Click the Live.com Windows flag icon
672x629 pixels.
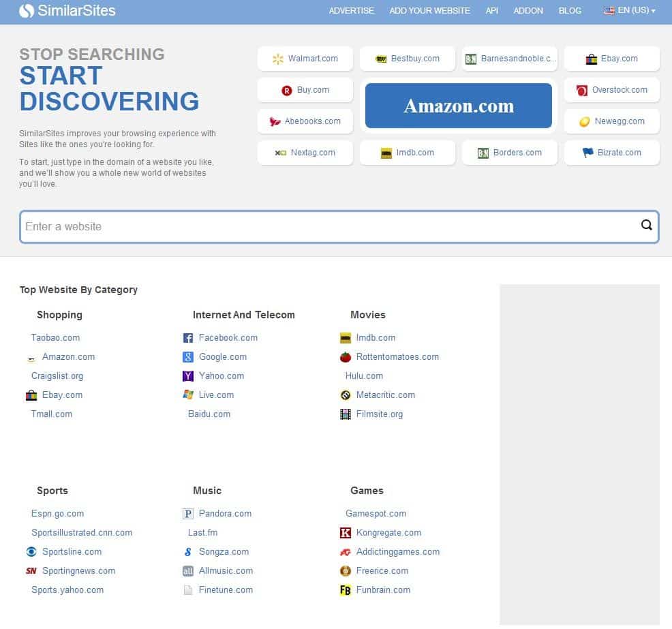click(x=187, y=395)
